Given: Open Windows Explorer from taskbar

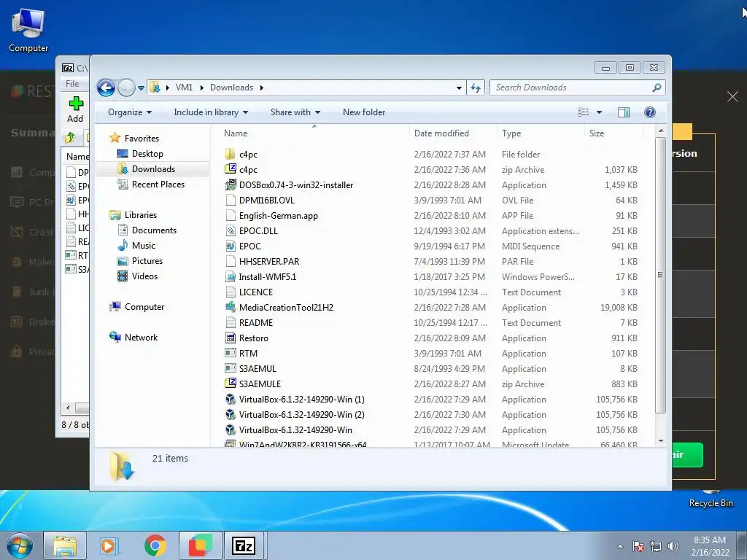Looking at the screenshot, I should 65,545.
